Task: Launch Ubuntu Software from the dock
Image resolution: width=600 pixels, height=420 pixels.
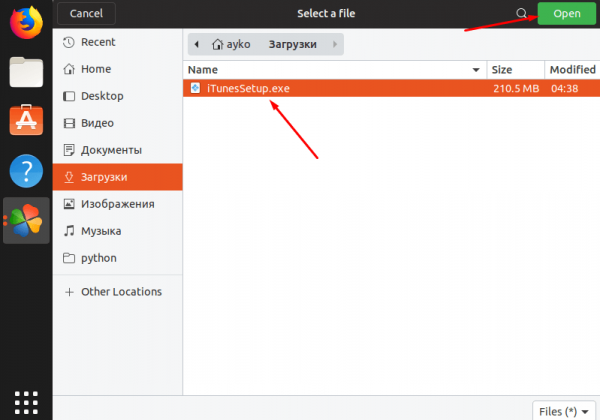Action: pyautogui.click(x=26, y=120)
